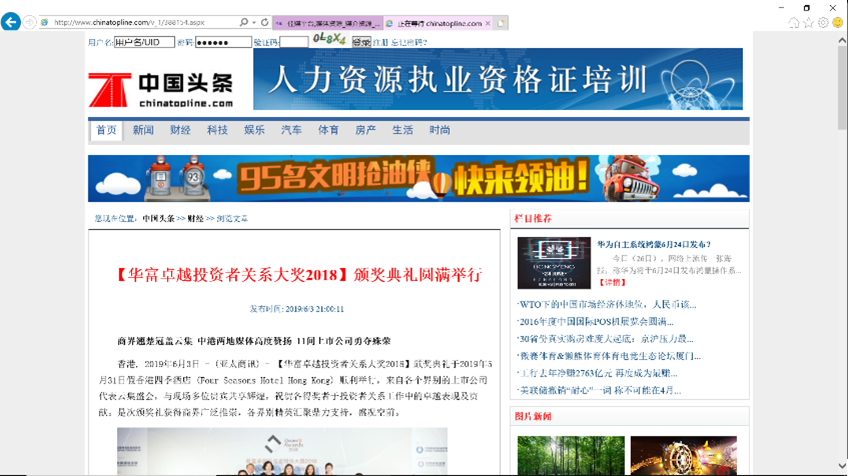
Task: Open the 工行去年净赚2763亿元 link
Action: [598, 373]
